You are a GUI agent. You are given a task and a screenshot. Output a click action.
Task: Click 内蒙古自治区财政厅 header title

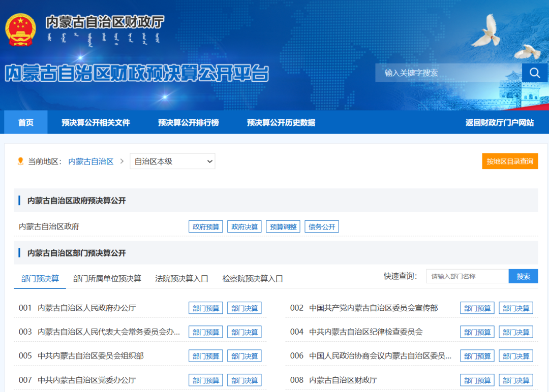coord(105,22)
